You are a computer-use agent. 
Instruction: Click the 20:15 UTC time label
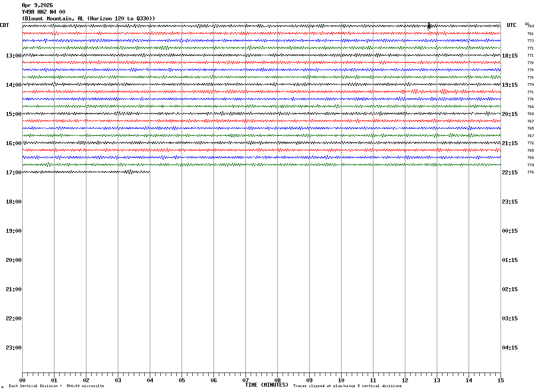[510, 114]
